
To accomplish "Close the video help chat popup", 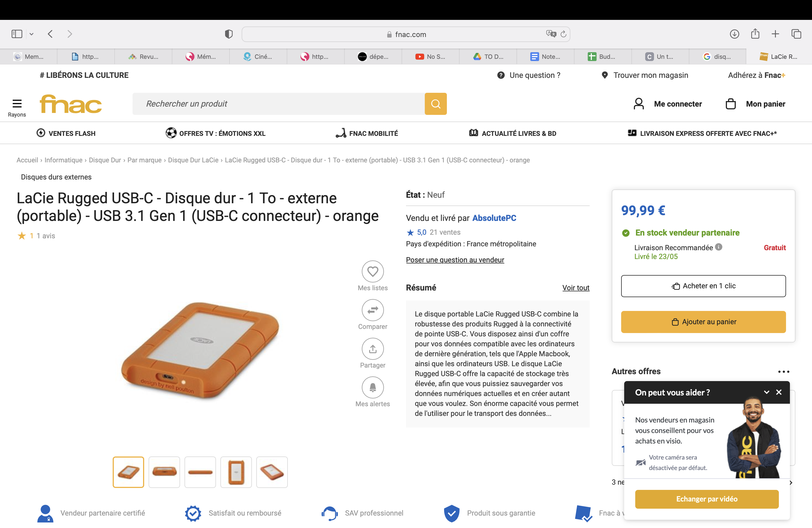I will point(779,392).
